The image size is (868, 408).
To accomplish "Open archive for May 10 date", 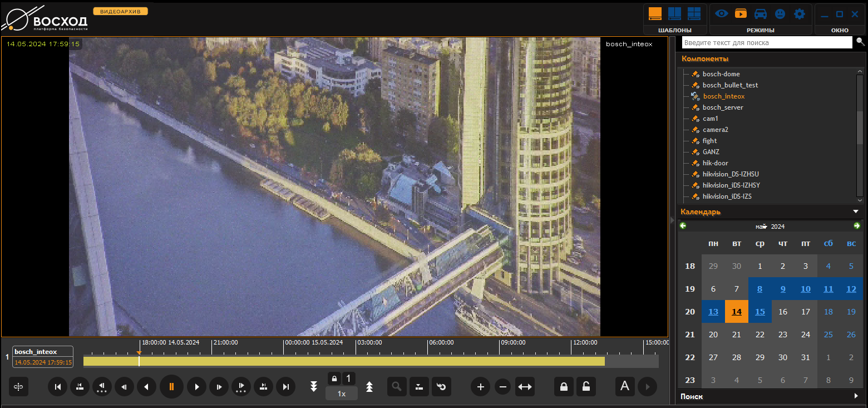I will click(x=805, y=289).
